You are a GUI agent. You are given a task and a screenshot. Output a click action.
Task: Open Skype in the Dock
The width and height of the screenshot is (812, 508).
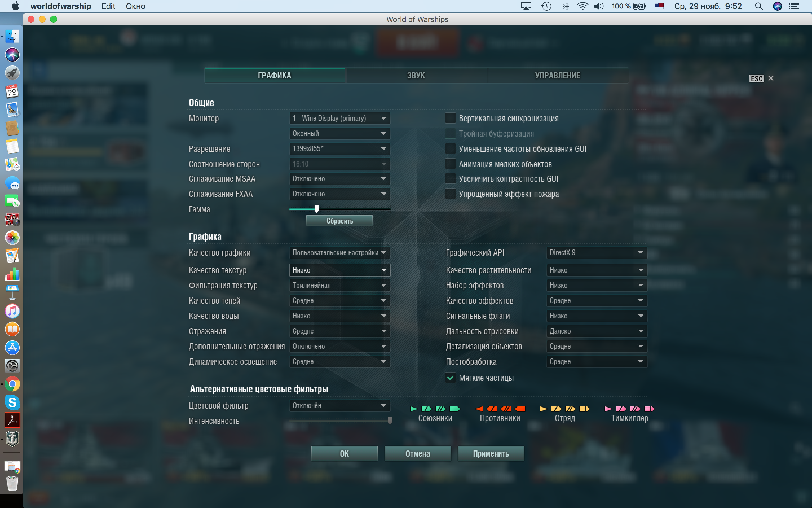click(x=12, y=402)
